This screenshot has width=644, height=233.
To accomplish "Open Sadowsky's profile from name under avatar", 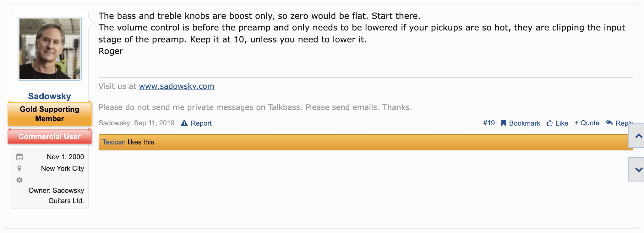I will tap(50, 96).
